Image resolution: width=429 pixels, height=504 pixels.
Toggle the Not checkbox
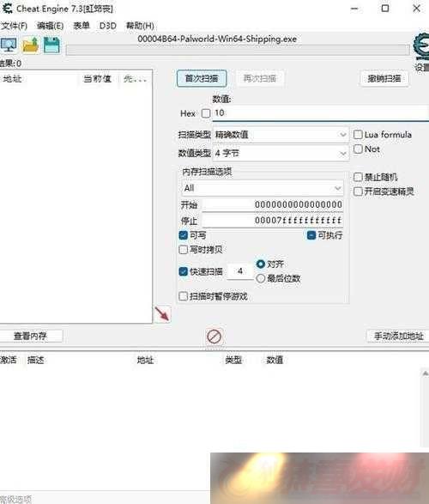coord(358,149)
